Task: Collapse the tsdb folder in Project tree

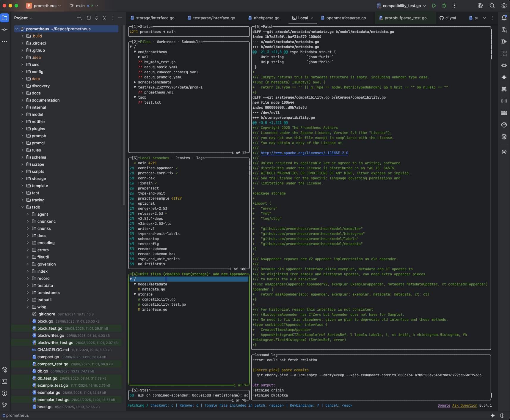Action: [x=22, y=207]
